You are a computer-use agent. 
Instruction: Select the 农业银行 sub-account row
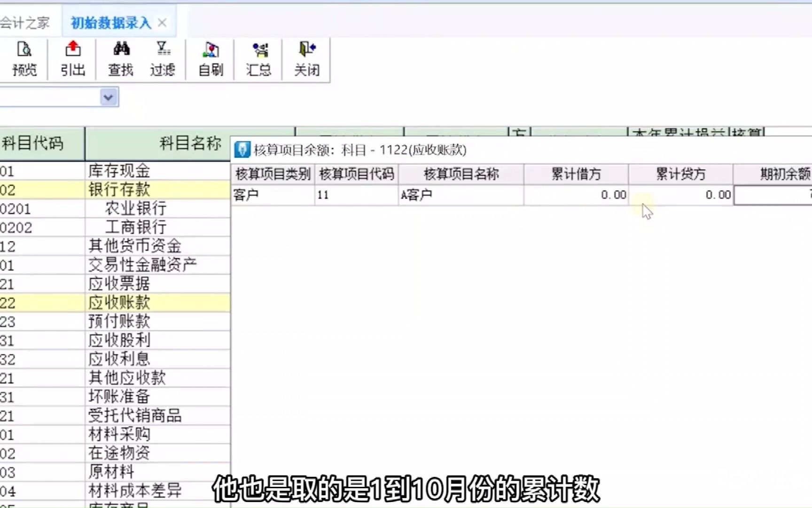(x=115, y=208)
